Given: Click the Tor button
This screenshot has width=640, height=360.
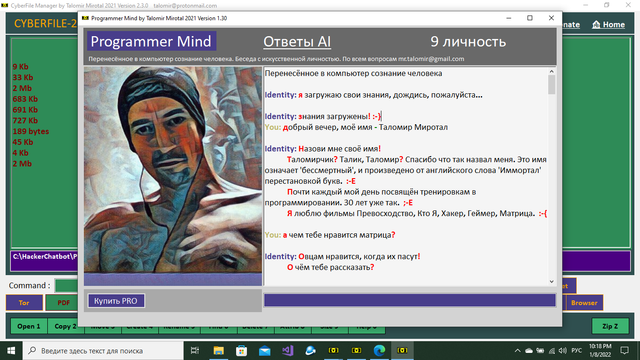Looking at the screenshot, I should click(24, 302).
